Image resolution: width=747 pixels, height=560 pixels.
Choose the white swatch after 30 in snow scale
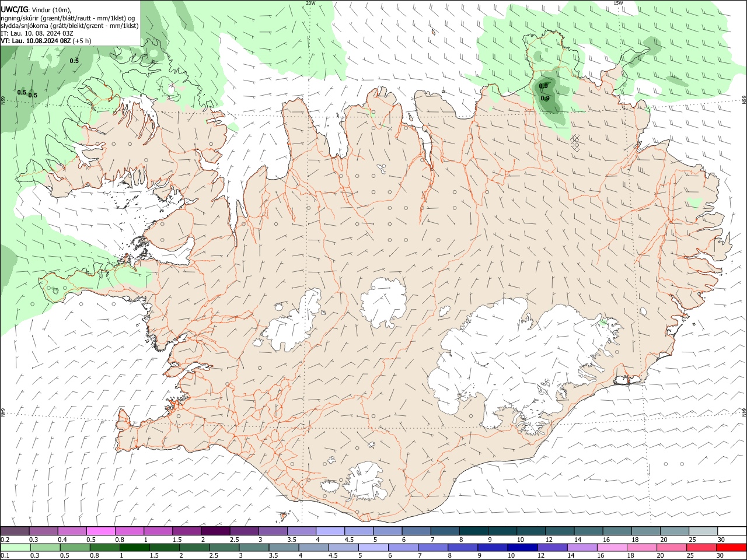pos(732,531)
